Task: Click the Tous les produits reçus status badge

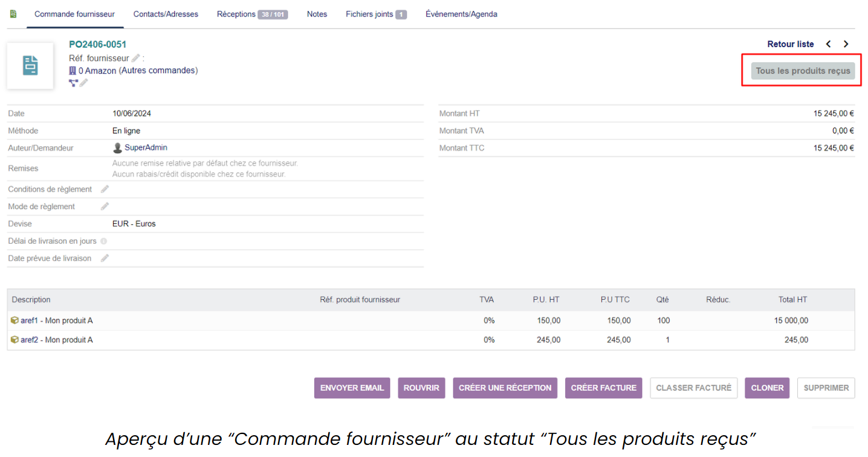Action: tap(803, 71)
